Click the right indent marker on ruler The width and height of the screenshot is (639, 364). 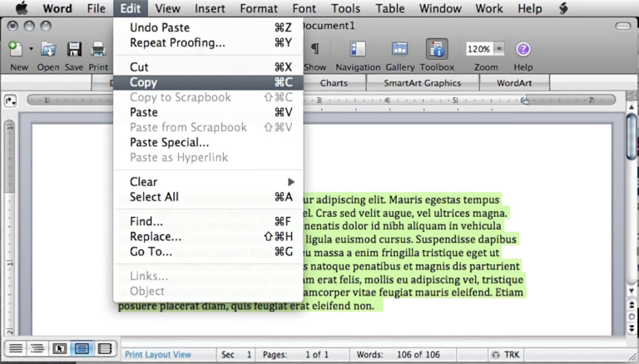[525, 101]
